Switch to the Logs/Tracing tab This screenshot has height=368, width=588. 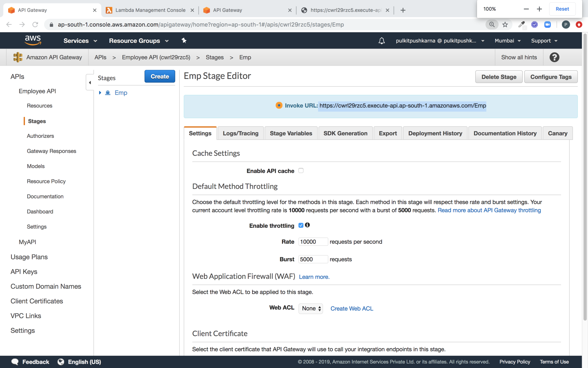coord(240,133)
